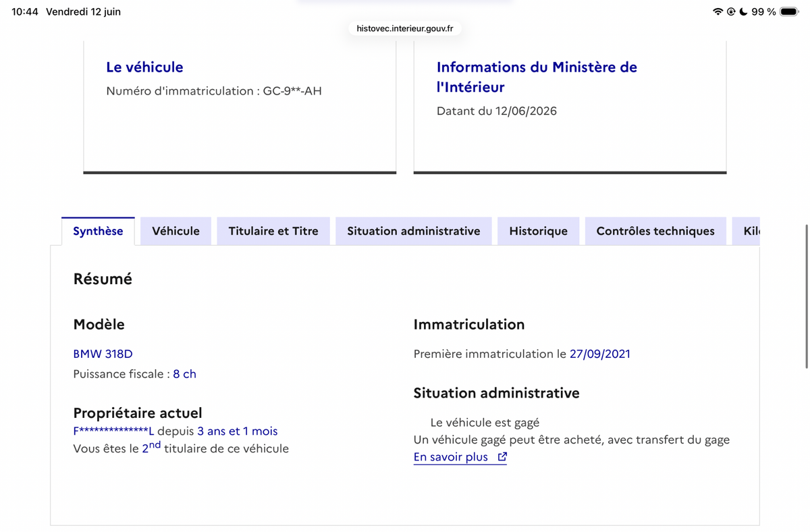Open the Contrôles techniques tab

(655, 231)
